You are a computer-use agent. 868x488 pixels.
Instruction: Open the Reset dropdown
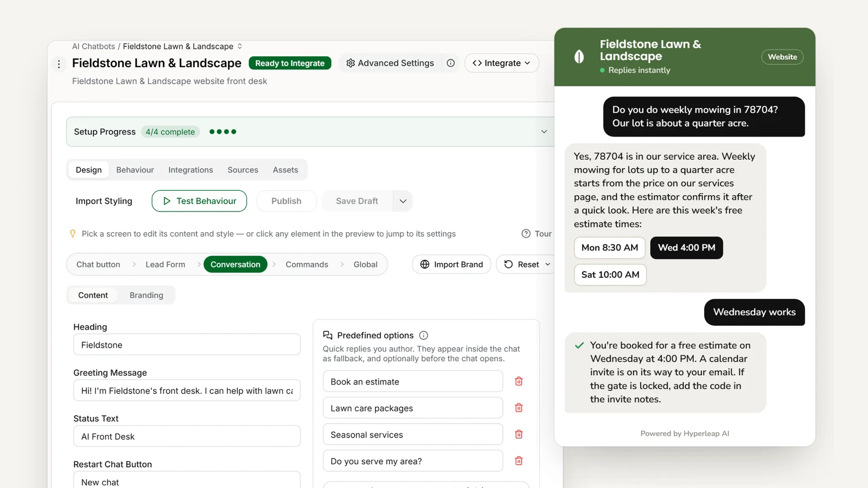pos(527,265)
